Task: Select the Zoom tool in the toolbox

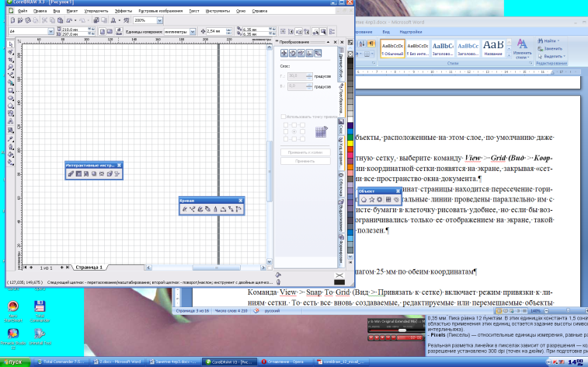Action: (x=11, y=68)
